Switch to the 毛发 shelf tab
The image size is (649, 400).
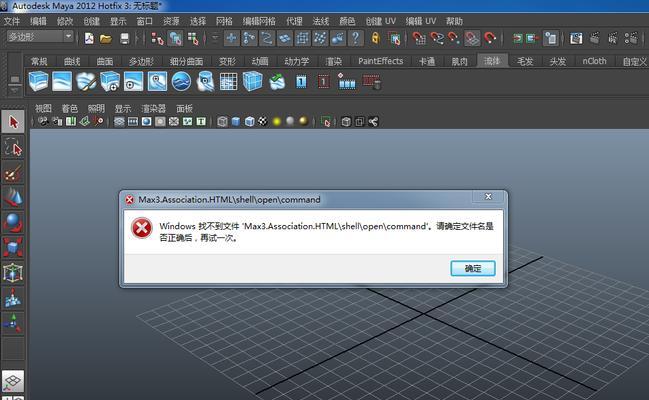[525, 61]
